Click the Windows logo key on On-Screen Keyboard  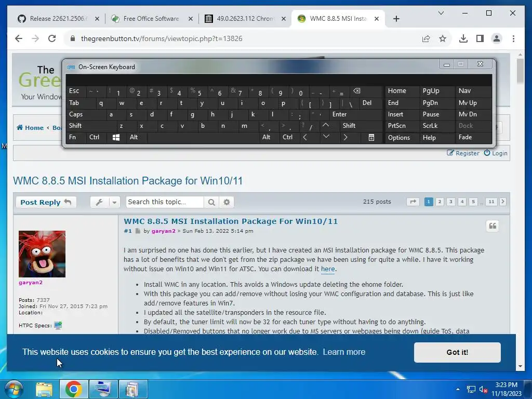pos(116,137)
